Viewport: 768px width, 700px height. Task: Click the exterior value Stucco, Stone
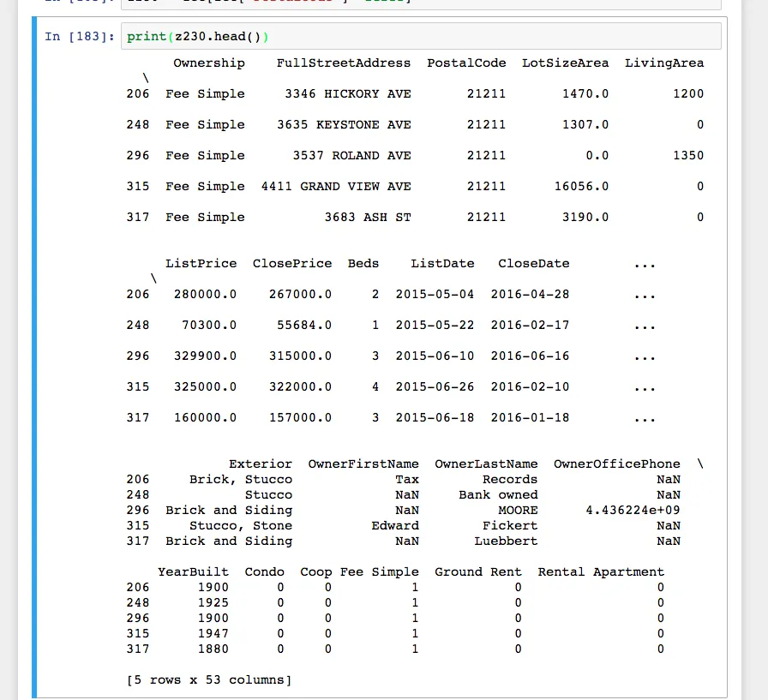pos(241,525)
